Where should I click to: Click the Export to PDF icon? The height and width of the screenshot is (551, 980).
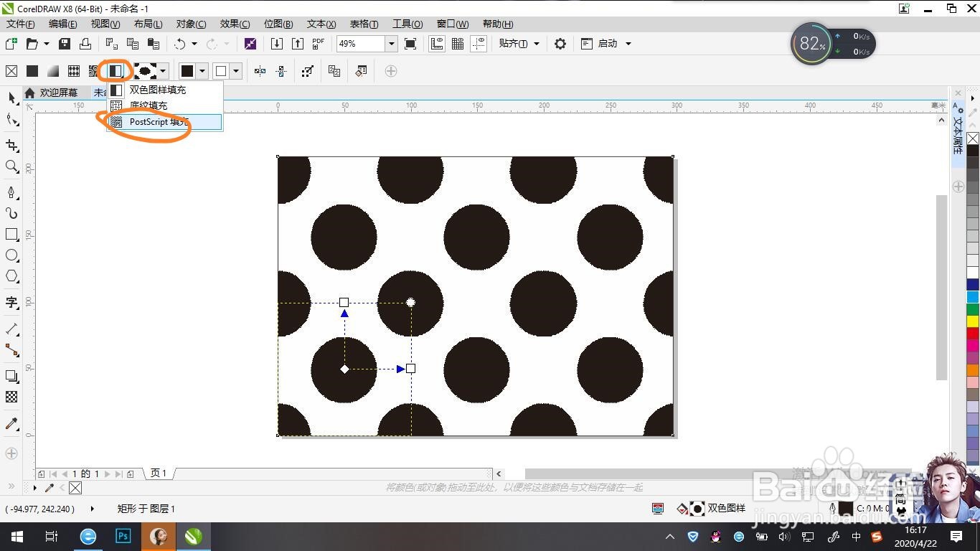tap(318, 44)
